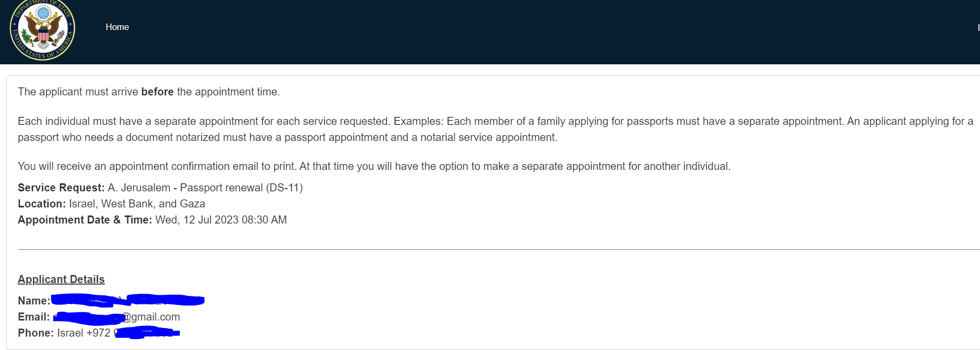
Task: Click the cut-off menu item at header's right edge
Action: point(978,27)
